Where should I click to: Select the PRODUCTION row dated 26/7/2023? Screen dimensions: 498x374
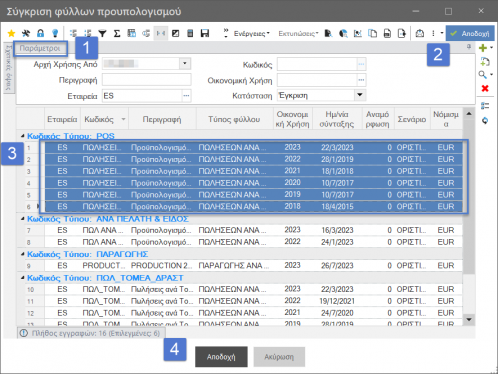point(253,266)
